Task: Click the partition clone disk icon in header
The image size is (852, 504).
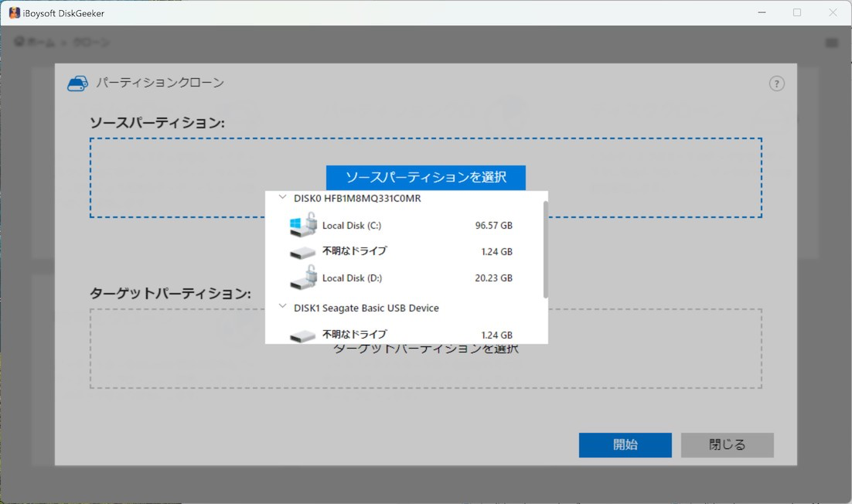Action: 77,83
